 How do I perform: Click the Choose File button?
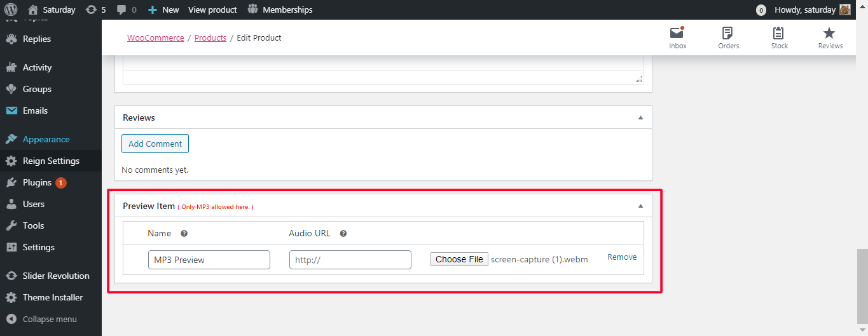(x=459, y=259)
